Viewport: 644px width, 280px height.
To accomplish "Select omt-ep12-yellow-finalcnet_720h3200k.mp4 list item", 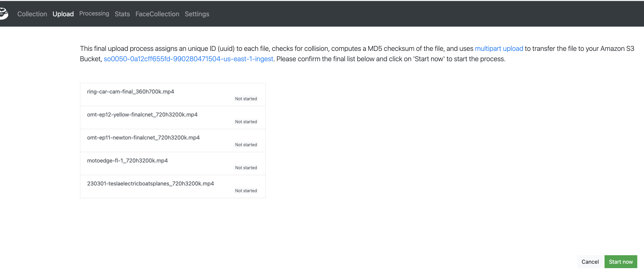I will point(142,115).
